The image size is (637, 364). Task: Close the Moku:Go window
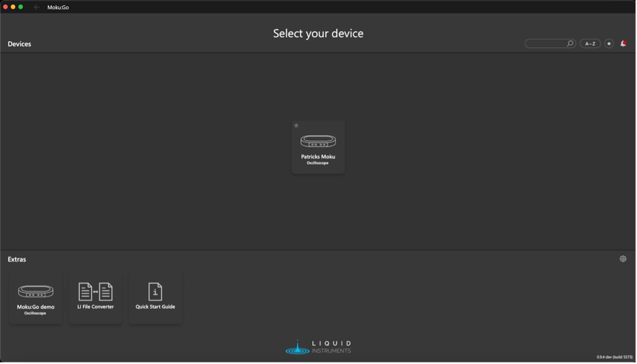(x=6, y=7)
